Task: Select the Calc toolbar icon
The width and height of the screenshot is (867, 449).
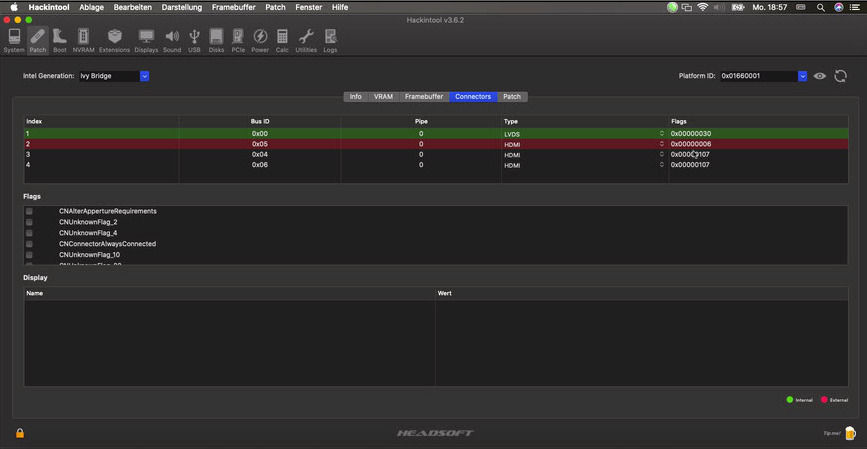Action: point(282,41)
